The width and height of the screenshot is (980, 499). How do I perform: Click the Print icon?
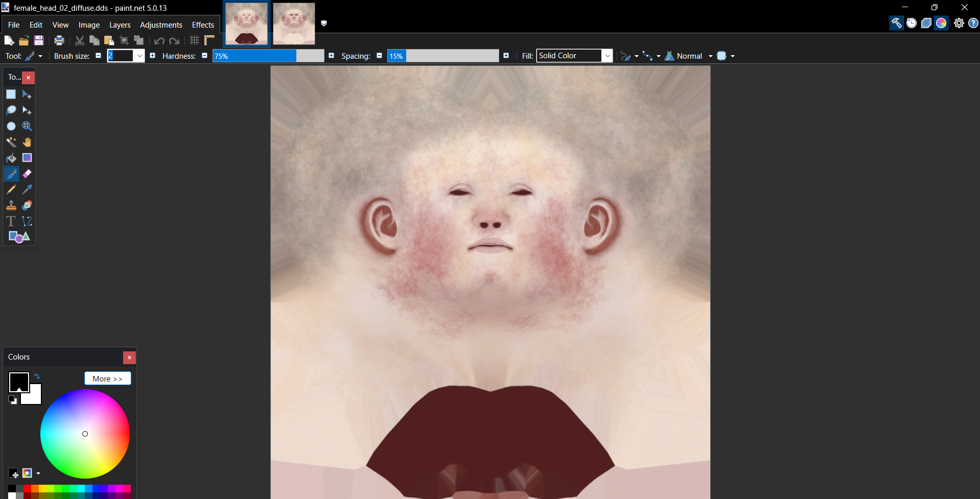tap(59, 40)
